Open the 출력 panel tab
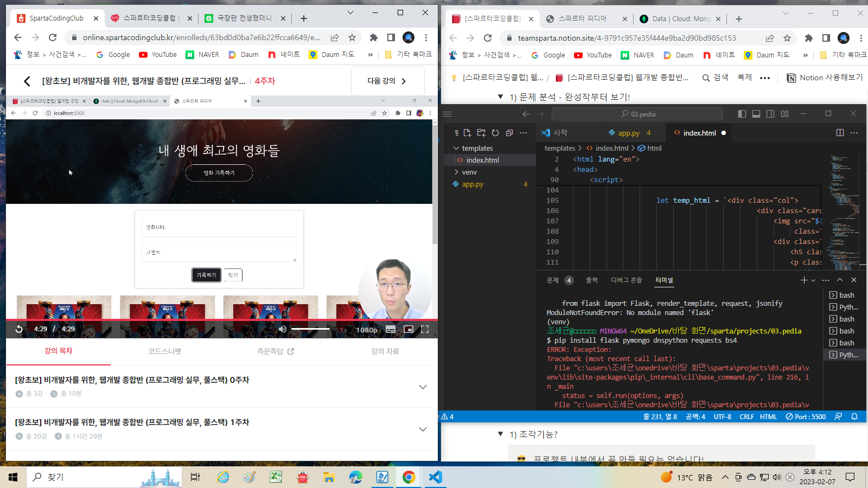Screen dimensions: 868x488 [x=592, y=280]
